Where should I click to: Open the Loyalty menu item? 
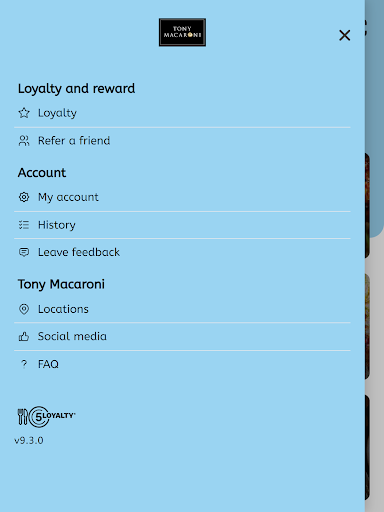pos(182,113)
